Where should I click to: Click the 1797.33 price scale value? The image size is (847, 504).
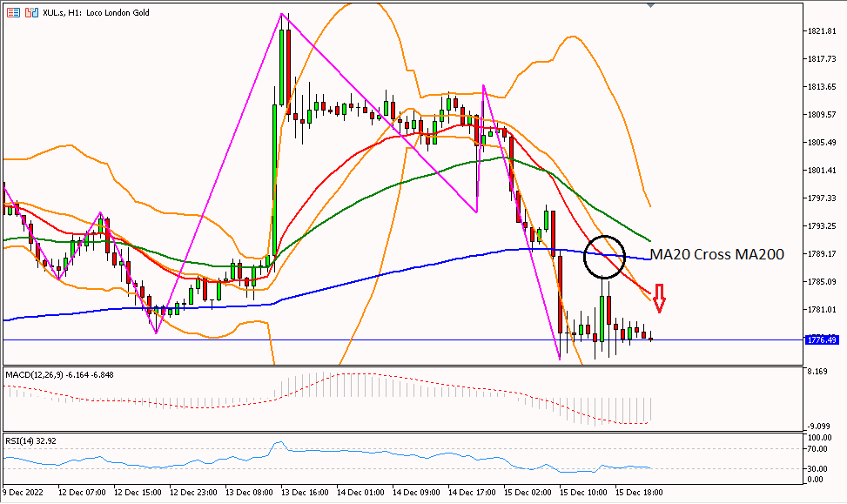822,198
